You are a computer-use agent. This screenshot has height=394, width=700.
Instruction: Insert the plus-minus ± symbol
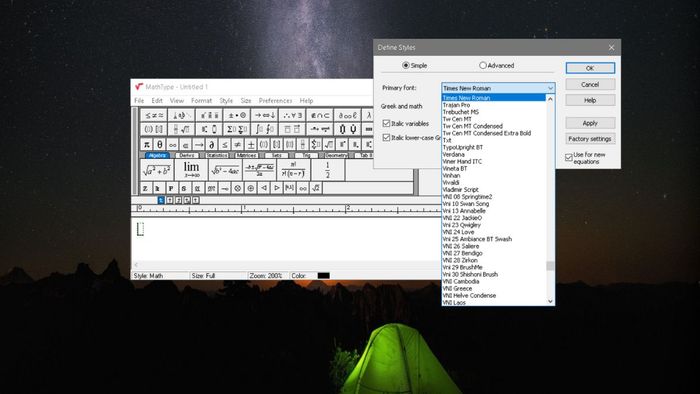[x=251, y=145]
